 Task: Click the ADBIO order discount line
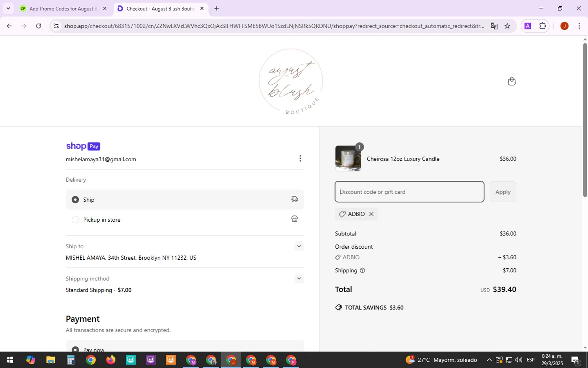pos(425,257)
